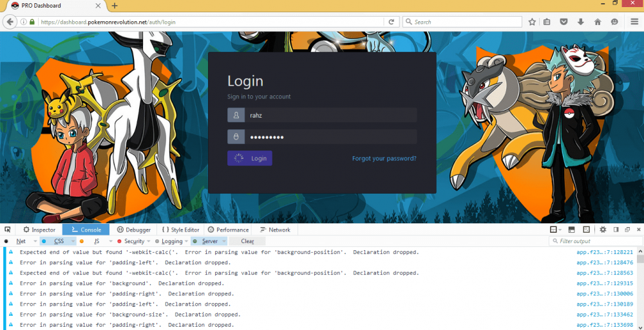The height and width of the screenshot is (330, 644).
Task: Open DevTools settings gear icon
Action: (603, 230)
